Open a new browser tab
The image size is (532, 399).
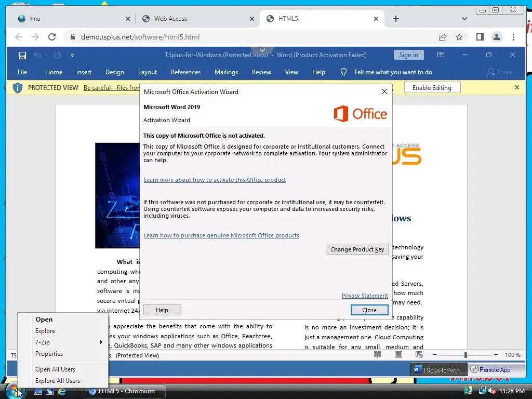pyautogui.click(x=395, y=19)
